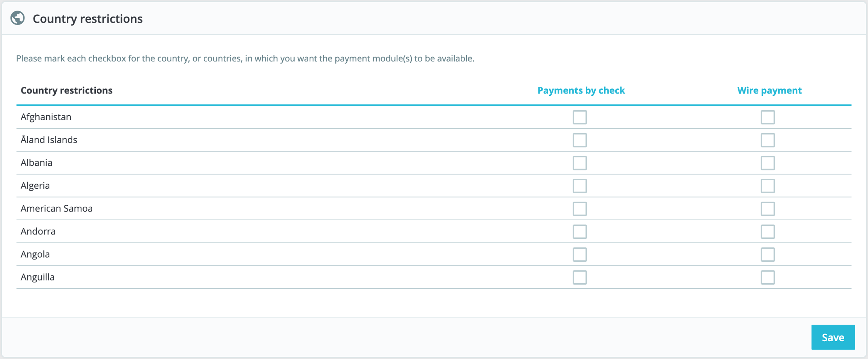Screen dimensions: 868x359
Task: Click the Payments by check column header
Action: pyautogui.click(x=581, y=91)
